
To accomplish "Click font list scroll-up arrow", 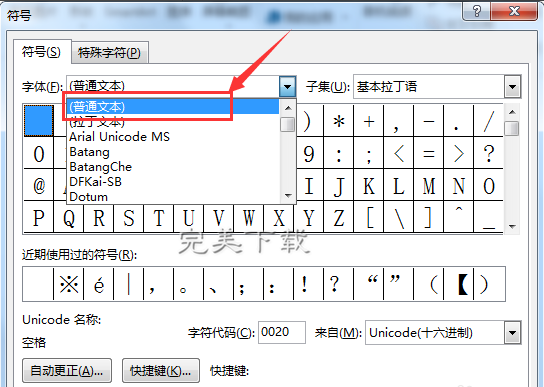I will pos(288,108).
